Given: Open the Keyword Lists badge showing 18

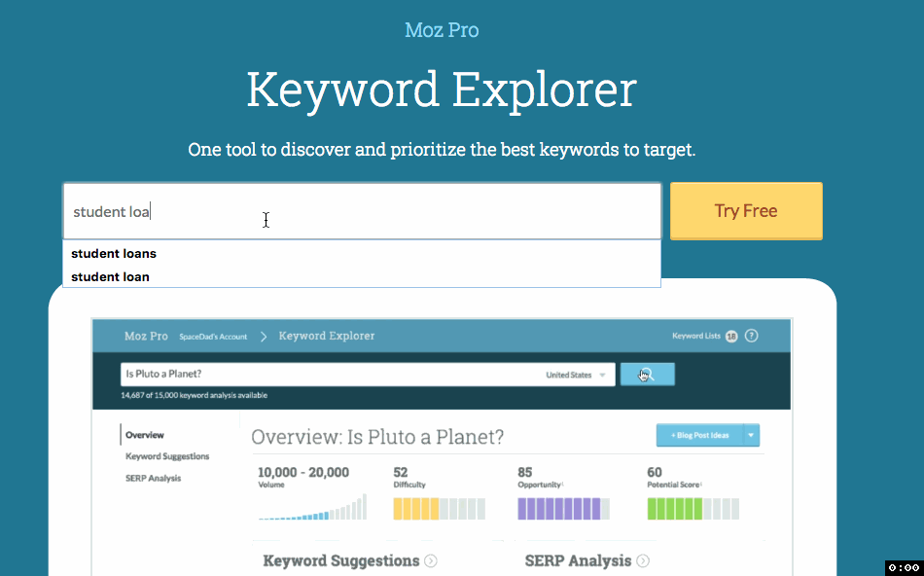Looking at the screenshot, I should click(x=729, y=336).
